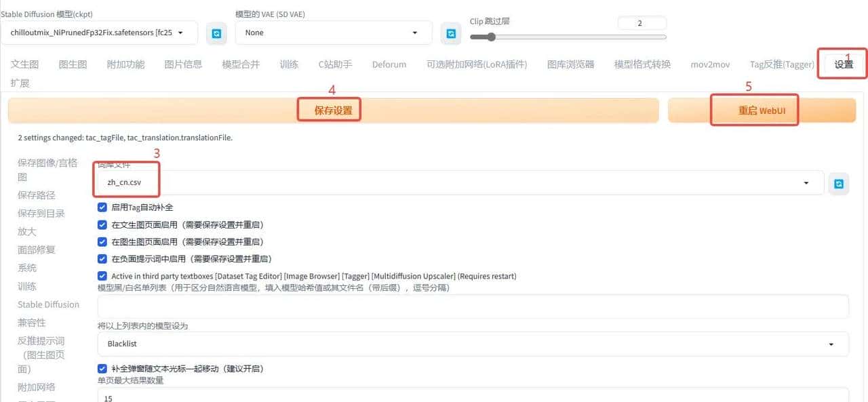Uncheck 在负面提示词中启用 setting
This screenshot has width=868, height=402.
[x=102, y=258]
